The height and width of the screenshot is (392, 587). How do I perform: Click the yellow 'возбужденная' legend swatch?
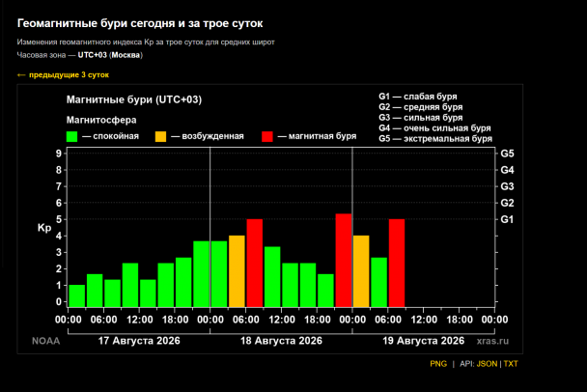pyautogui.click(x=160, y=137)
